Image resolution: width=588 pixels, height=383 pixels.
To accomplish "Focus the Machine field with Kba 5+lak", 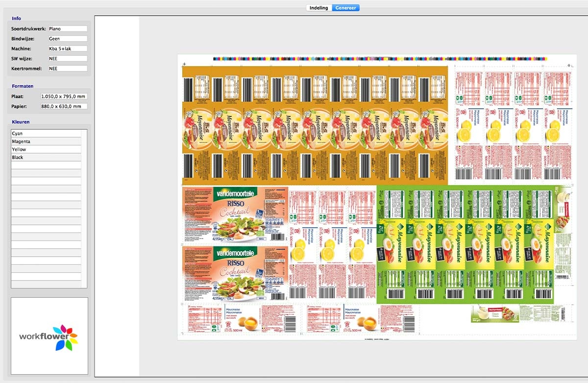I will [68, 48].
